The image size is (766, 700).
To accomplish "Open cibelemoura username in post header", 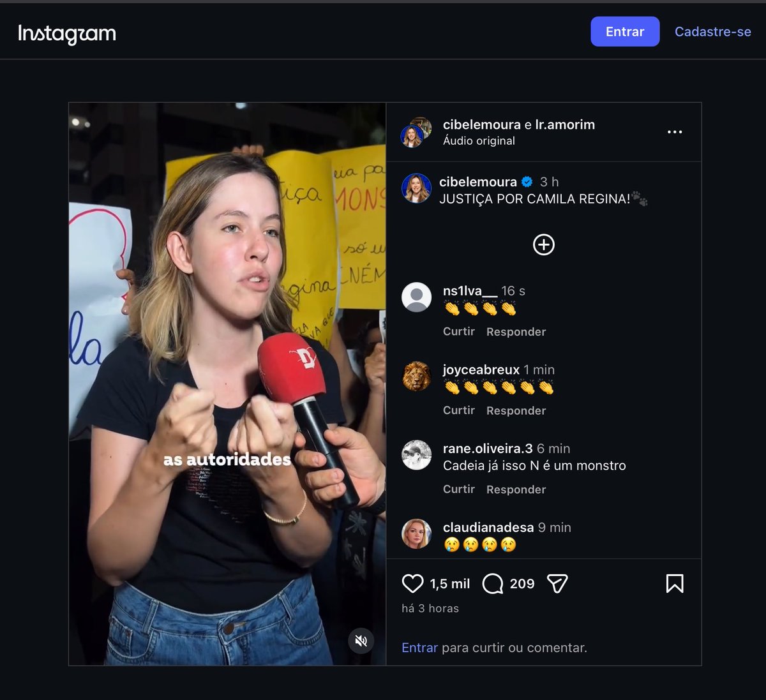I will point(482,124).
